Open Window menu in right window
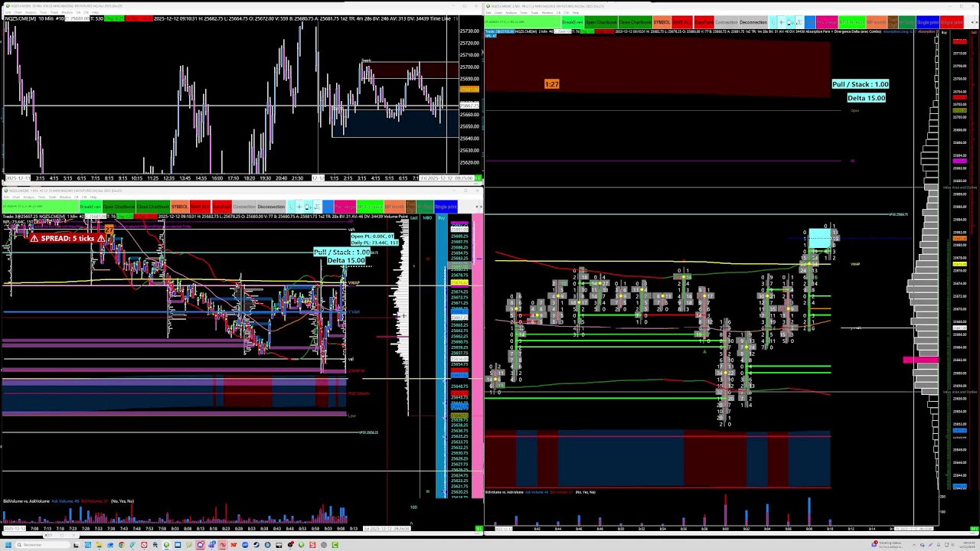Image resolution: width=980 pixels, height=551 pixels. [x=547, y=12]
